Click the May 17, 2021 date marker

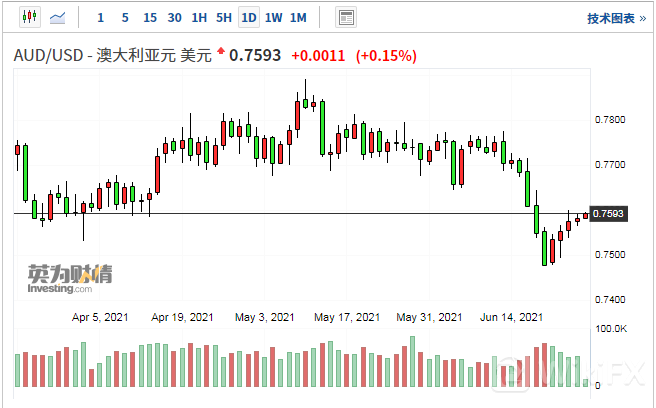pos(347,317)
